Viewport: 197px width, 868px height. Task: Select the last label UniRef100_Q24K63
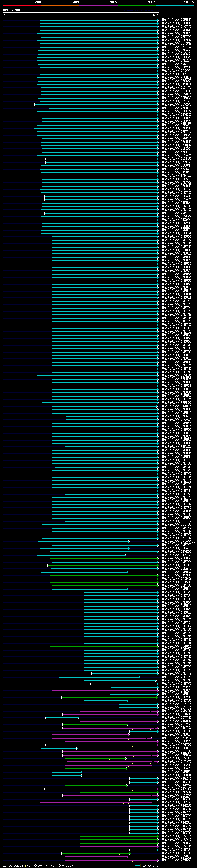[177, 860]
